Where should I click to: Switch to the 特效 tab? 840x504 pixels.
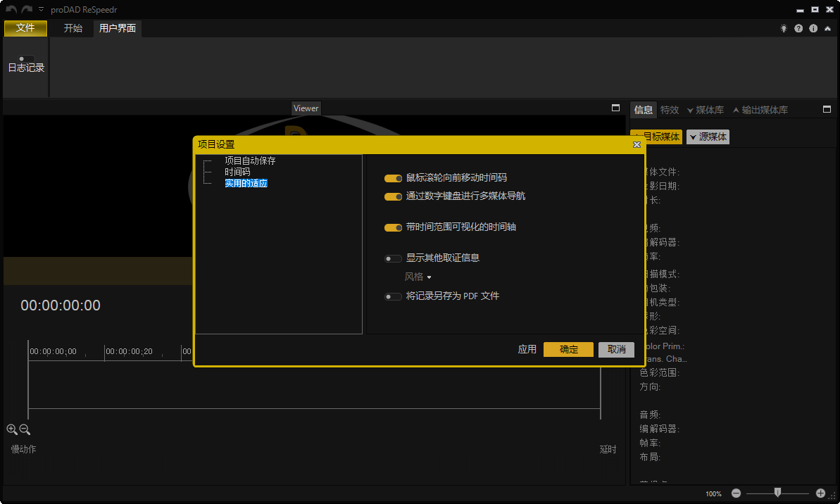click(x=670, y=109)
